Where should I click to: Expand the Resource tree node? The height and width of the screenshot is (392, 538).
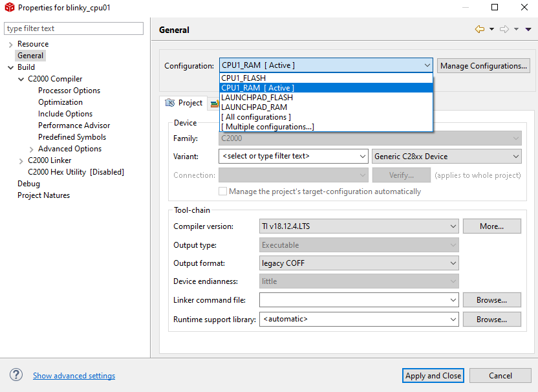[11, 44]
